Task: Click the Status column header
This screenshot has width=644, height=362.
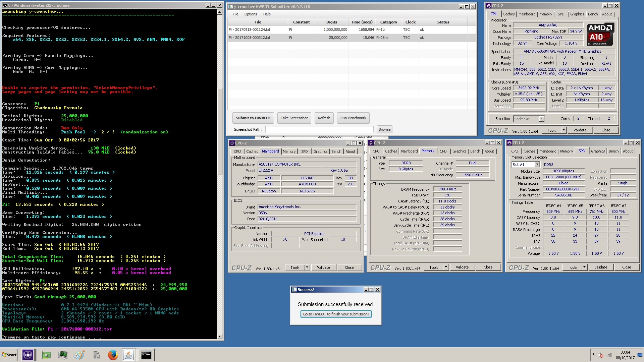Action: (443, 22)
